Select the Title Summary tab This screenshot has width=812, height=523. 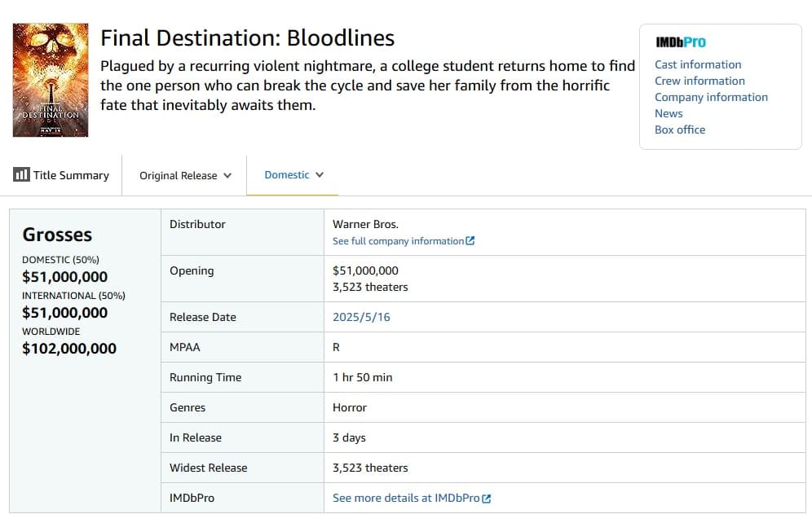coord(61,175)
